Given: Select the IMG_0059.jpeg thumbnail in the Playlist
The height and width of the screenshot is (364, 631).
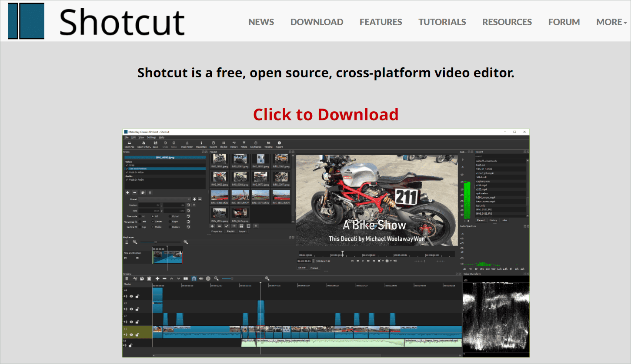Looking at the screenshot, I should coord(219,159).
